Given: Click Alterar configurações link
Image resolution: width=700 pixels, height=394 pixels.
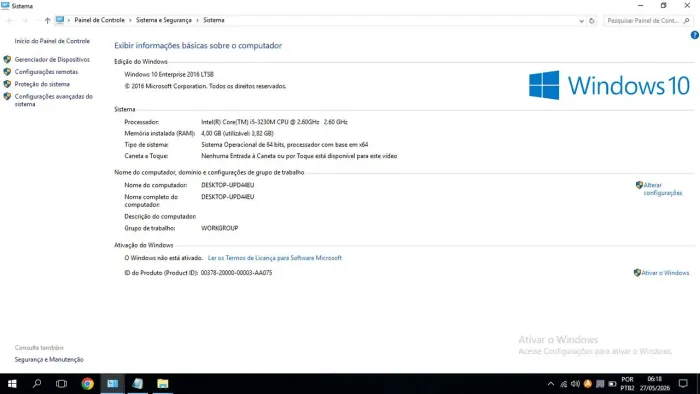Looking at the screenshot, I should 662,189.
